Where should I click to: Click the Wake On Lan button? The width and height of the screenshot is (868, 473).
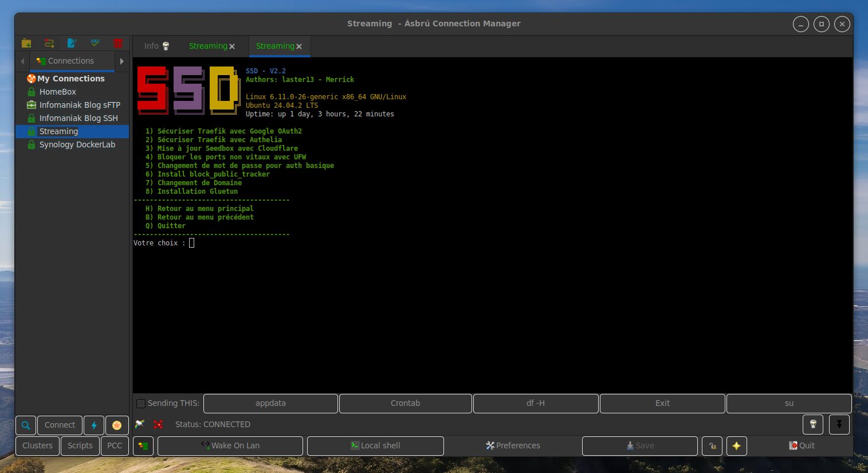pyautogui.click(x=230, y=446)
